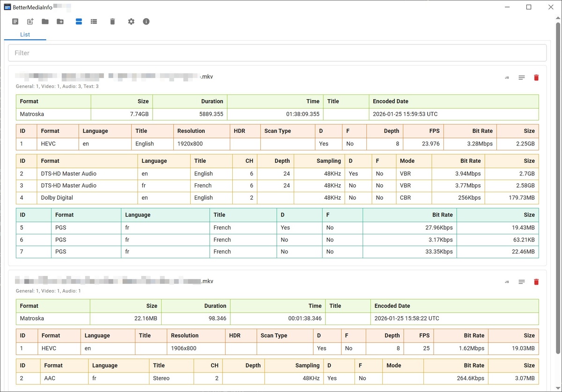The image size is (562, 392).
Task: Click the CBR mode cell
Action: (x=414, y=197)
